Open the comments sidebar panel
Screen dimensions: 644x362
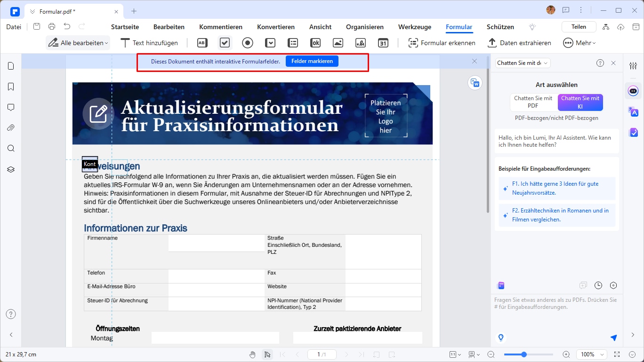pyautogui.click(x=11, y=107)
